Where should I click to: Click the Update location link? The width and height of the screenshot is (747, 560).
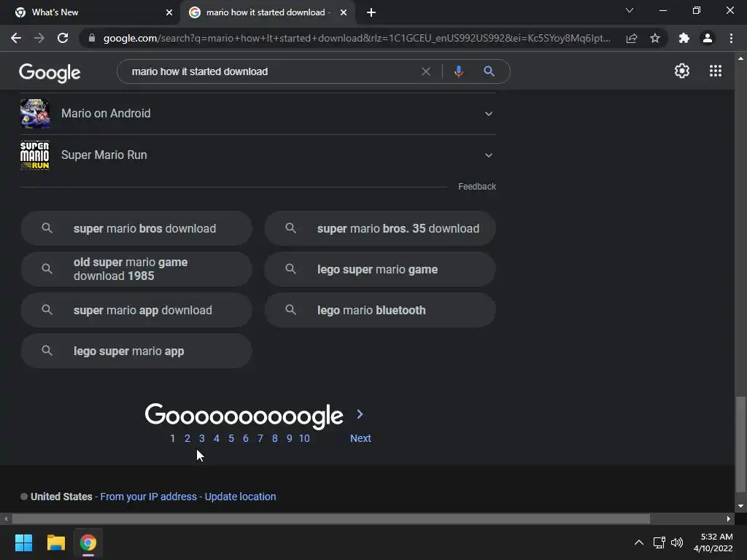[x=240, y=497]
